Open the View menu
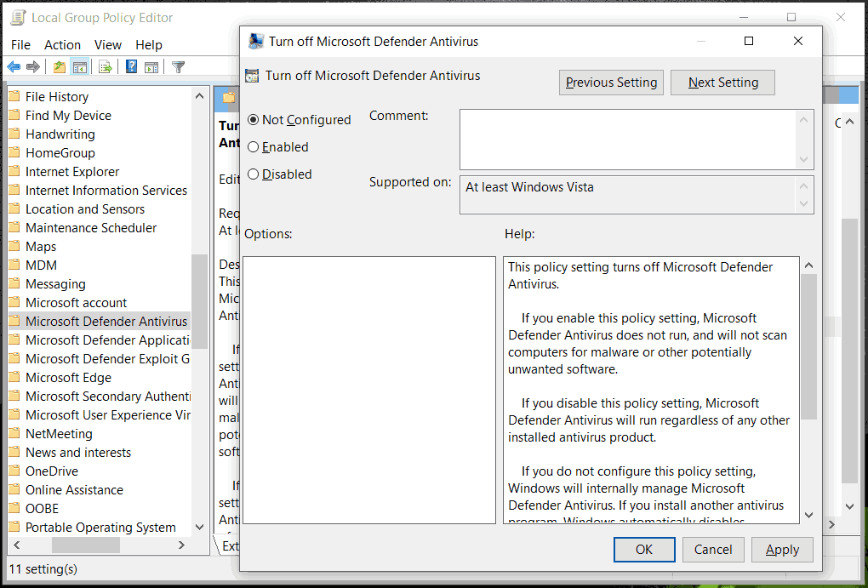 tap(108, 45)
